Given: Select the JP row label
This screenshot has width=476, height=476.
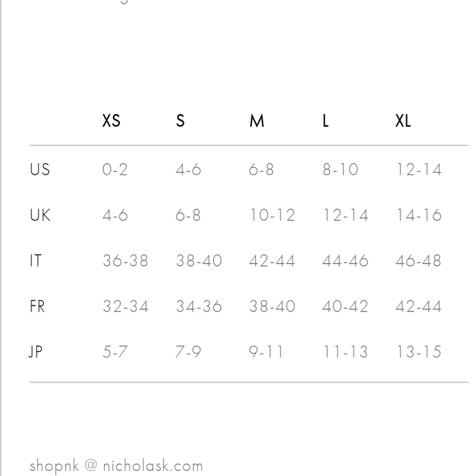Looking at the screenshot, I should click(36, 352).
